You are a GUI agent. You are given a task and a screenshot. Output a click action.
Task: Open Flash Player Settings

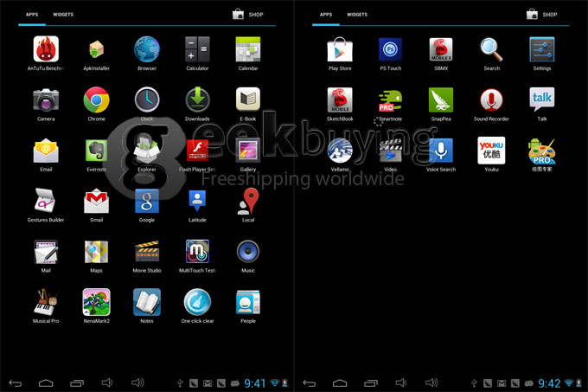click(x=197, y=151)
